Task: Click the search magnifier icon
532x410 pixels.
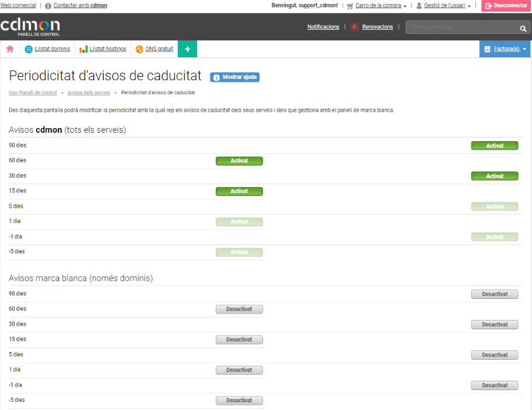Action: (x=523, y=29)
